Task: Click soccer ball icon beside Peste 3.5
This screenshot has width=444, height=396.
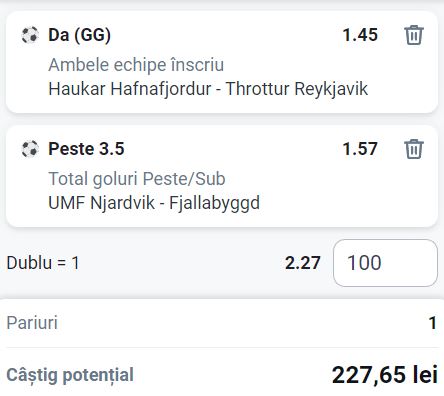Action: [30, 149]
